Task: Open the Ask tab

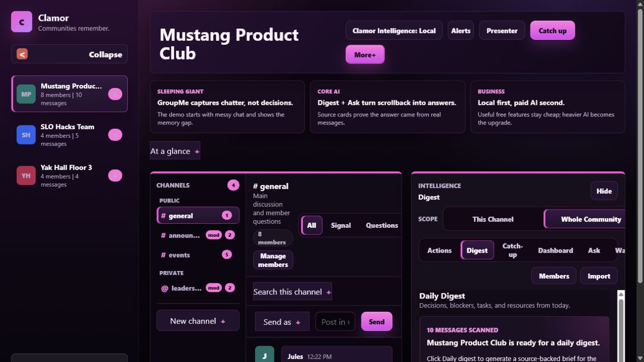Action: coord(594,250)
